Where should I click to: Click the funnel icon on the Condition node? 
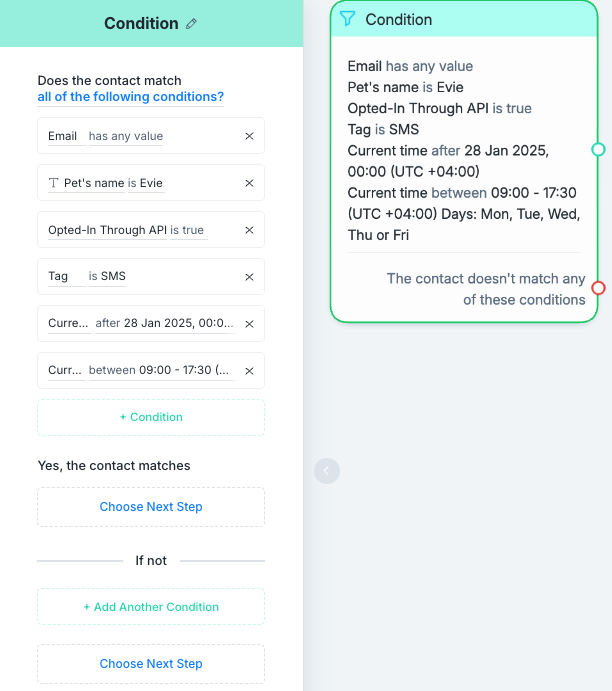[347, 19]
